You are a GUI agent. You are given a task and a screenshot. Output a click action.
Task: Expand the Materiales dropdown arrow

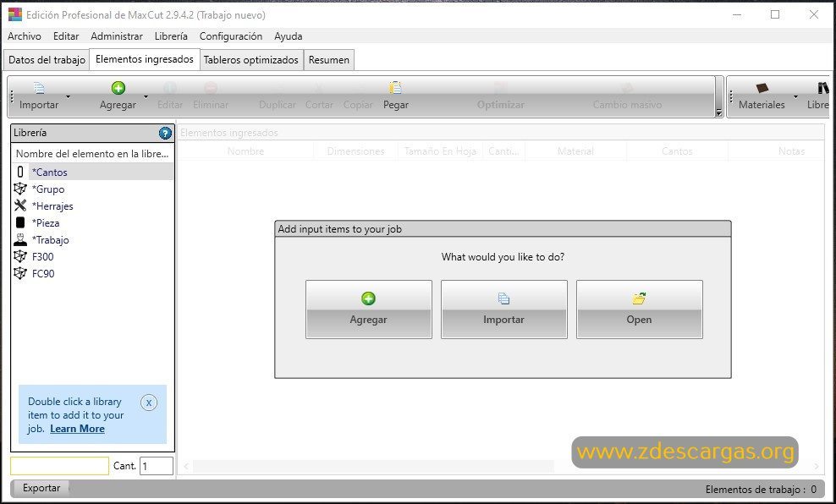(795, 97)
